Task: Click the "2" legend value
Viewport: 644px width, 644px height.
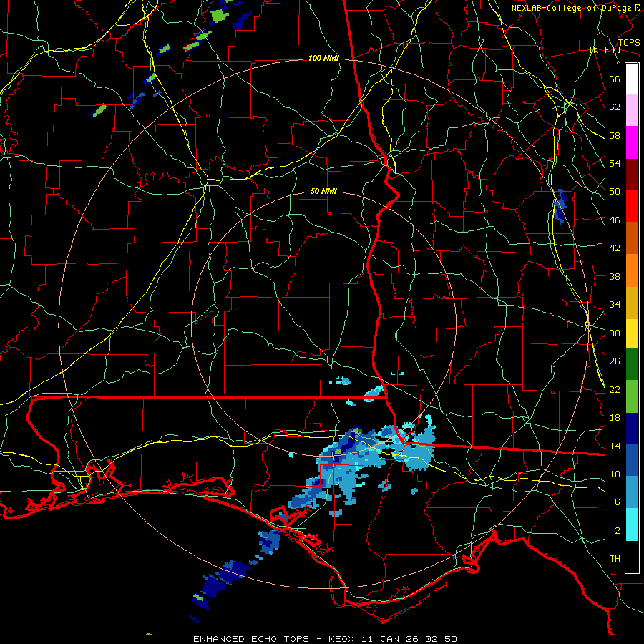Action: point(618,531)
